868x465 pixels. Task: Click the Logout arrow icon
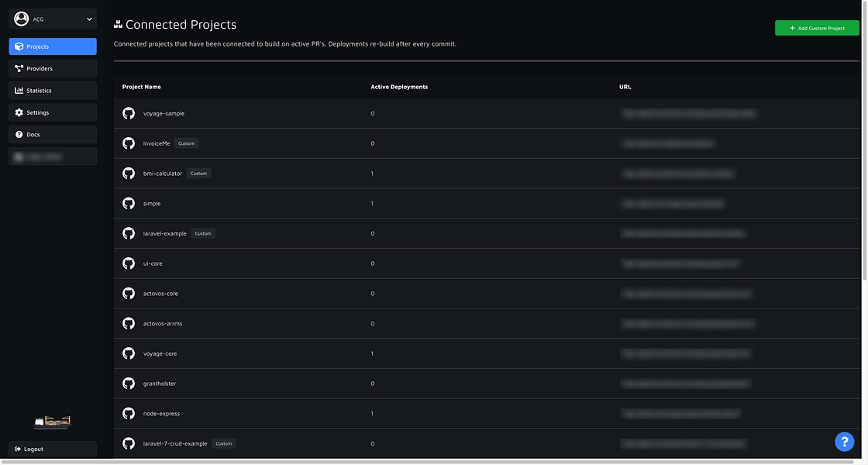point(19,449)
